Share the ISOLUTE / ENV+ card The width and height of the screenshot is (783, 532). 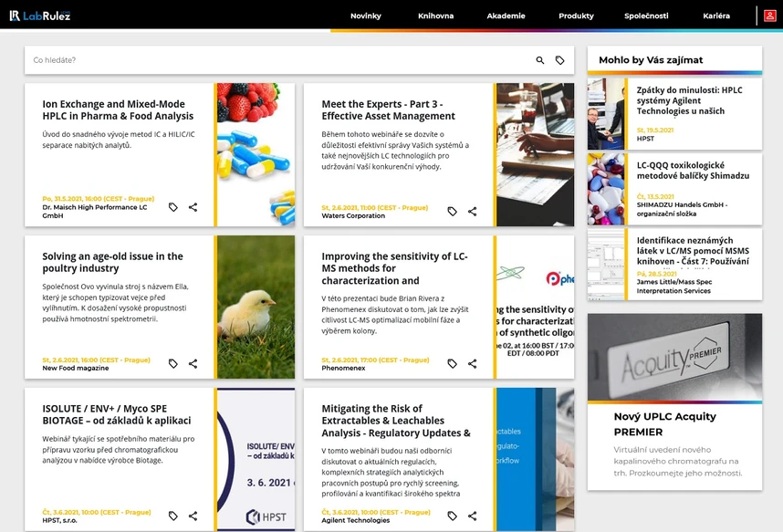coord(193,516)
